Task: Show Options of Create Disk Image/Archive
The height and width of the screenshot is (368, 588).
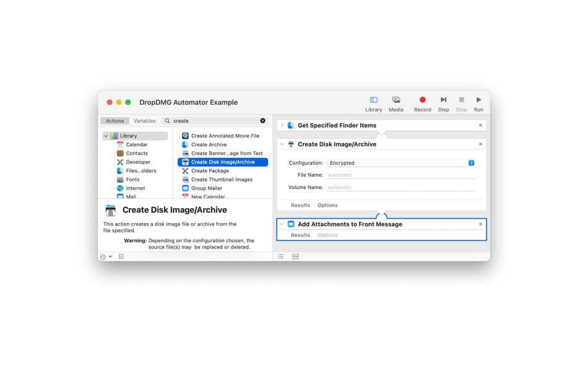Action: point(327,206)
